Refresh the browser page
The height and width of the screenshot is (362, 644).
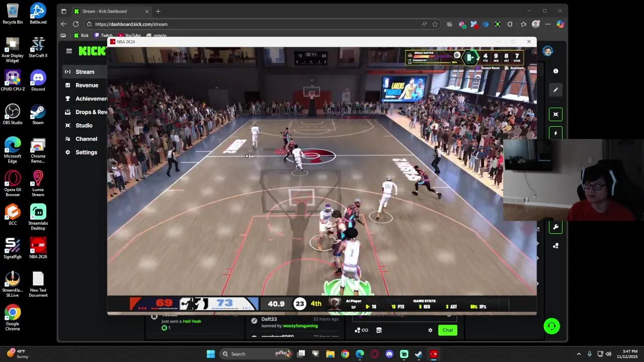pyautogui.click(x=75, y=24)
